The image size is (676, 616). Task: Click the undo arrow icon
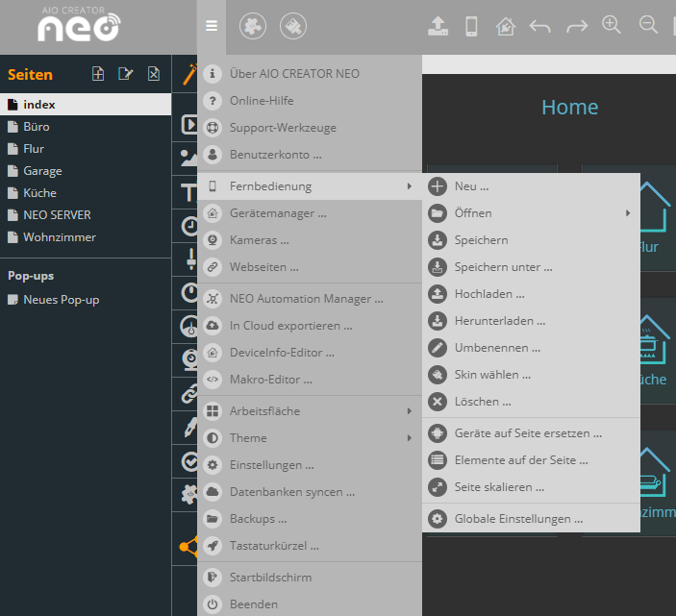click(540, 27)
